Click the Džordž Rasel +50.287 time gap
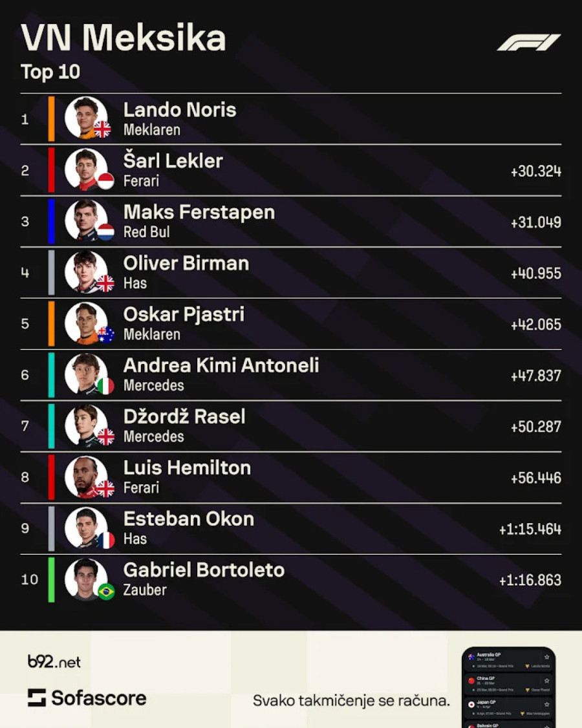This screenshot has height=728, width=582. (x=535, y=427)
